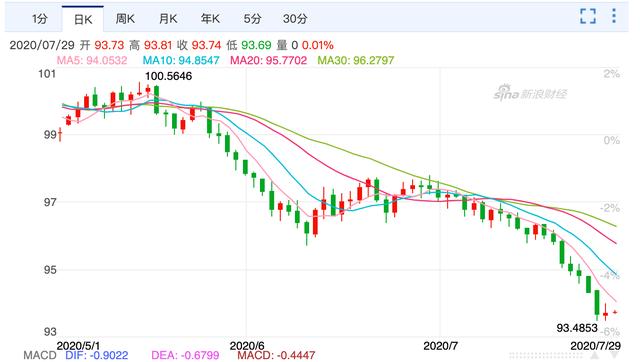Click the peak label 100.5646
Screen dimensions: 640x362
(169, 76)
